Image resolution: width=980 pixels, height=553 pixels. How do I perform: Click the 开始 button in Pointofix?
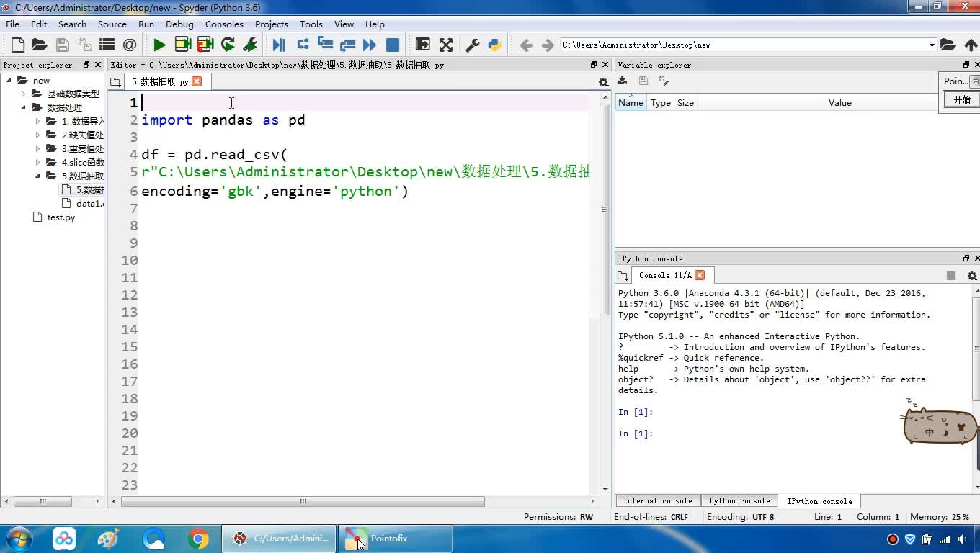click(x=962, y=100)
